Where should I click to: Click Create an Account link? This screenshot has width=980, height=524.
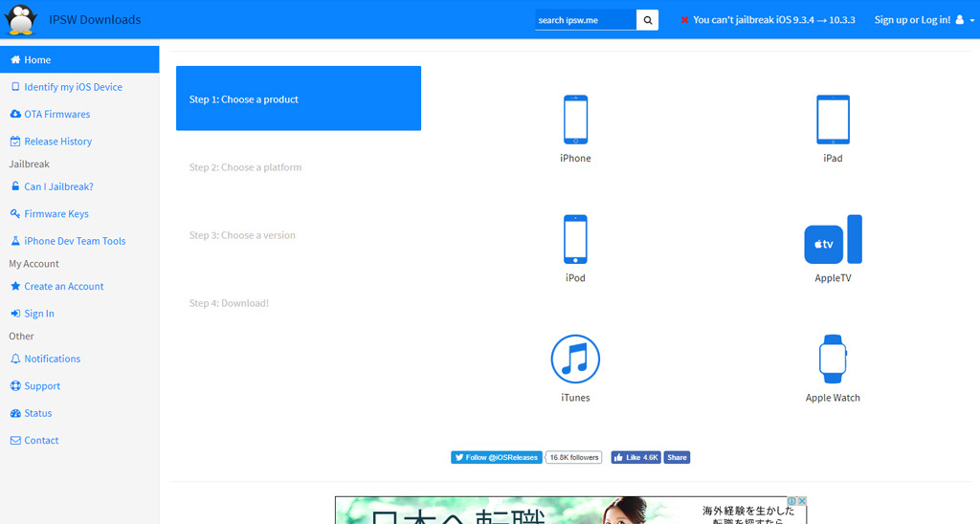(x=64, y=286)
